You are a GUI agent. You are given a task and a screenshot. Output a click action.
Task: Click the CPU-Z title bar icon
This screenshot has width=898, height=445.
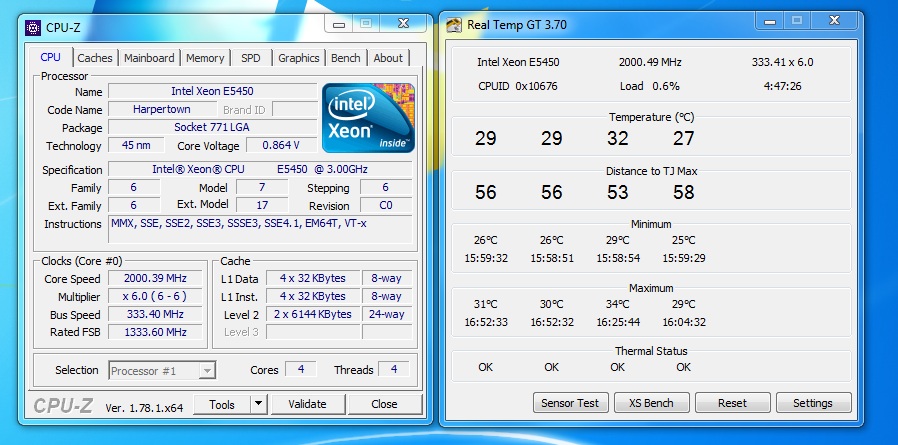point(33,27)
